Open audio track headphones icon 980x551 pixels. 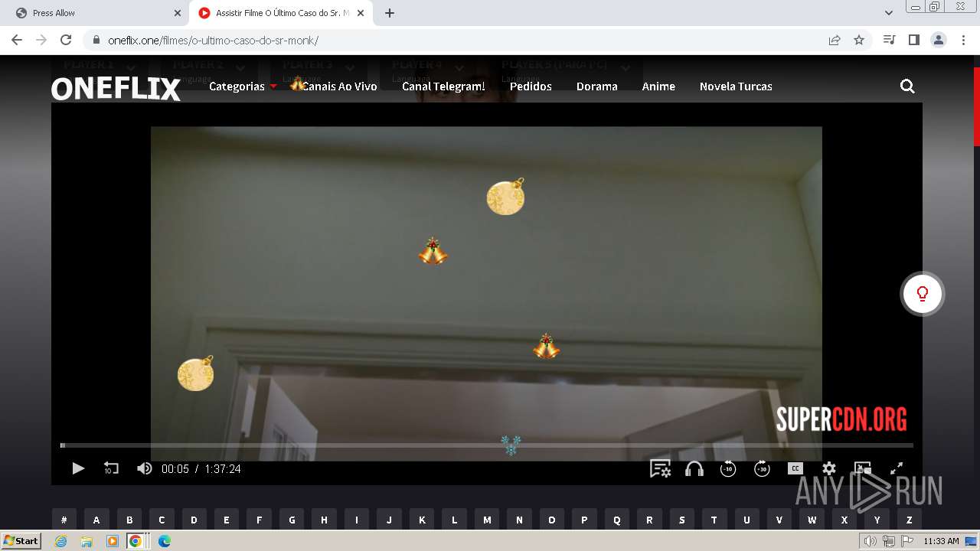694,468
